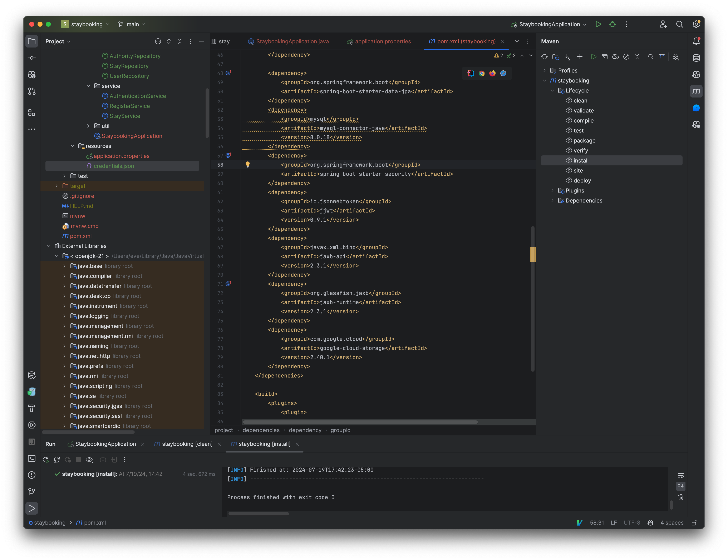Collapse the Lifecycle node
728x560 pixels.
[x=553, y=90]
